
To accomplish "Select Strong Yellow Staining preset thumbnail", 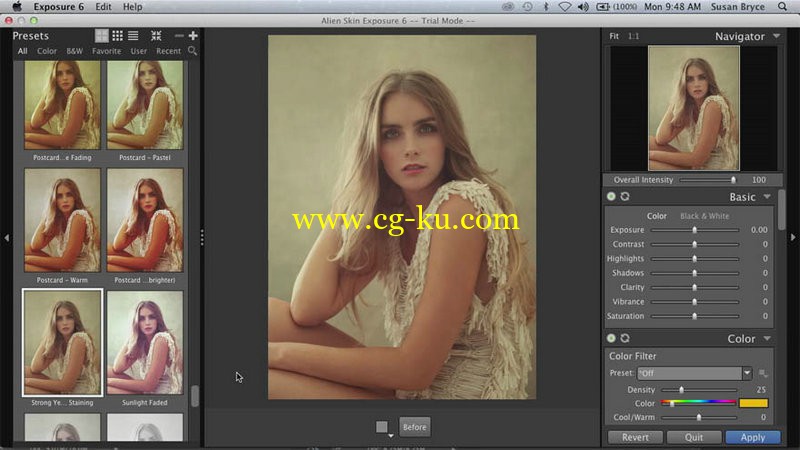I will pyautogui.click(x=62, y=342).
